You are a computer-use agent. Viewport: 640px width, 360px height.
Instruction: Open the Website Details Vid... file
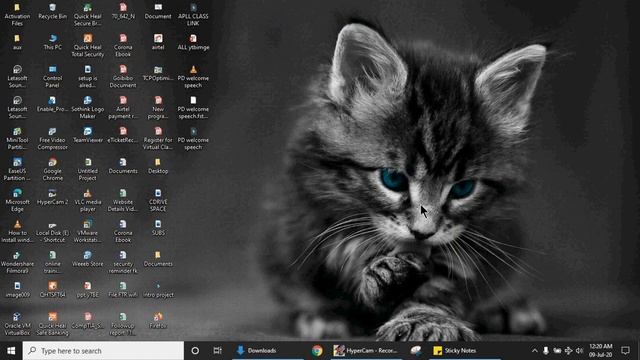pyautogui.click(x=123, y=200)
